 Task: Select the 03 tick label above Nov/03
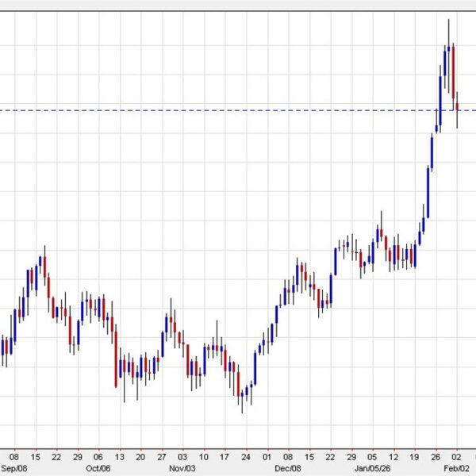(x=182, y=457)
